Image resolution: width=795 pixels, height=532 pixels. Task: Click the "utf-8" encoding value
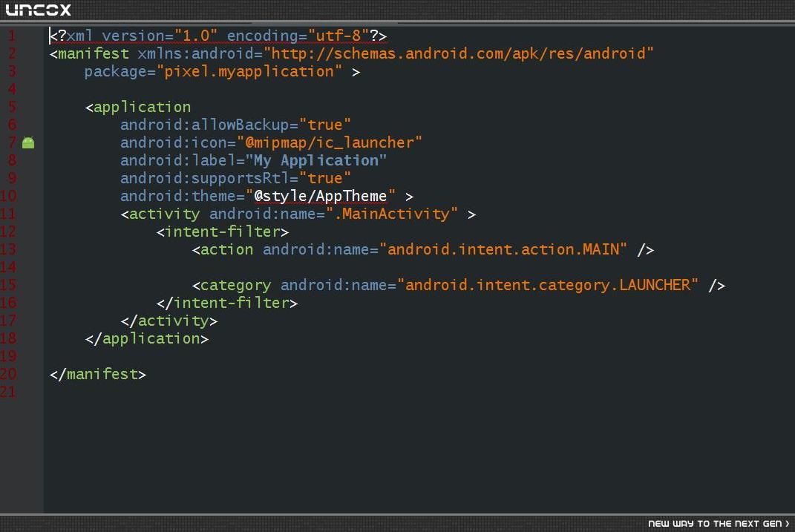tap(338, 36)
